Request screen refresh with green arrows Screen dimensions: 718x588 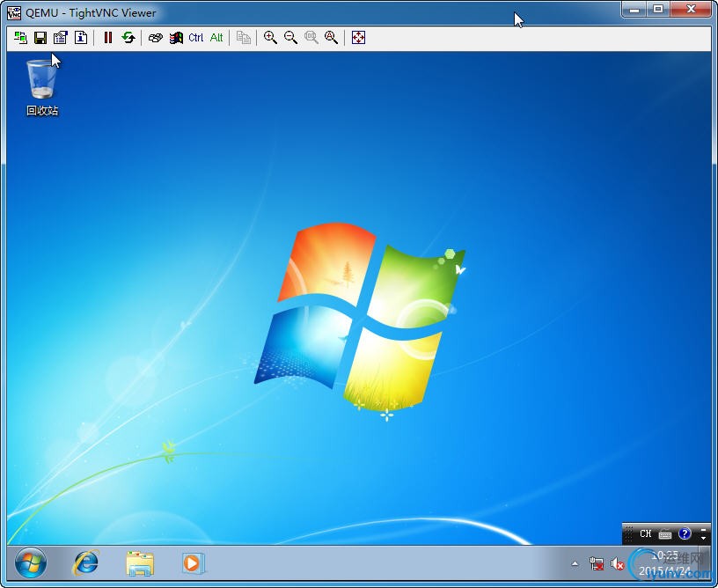128,38
